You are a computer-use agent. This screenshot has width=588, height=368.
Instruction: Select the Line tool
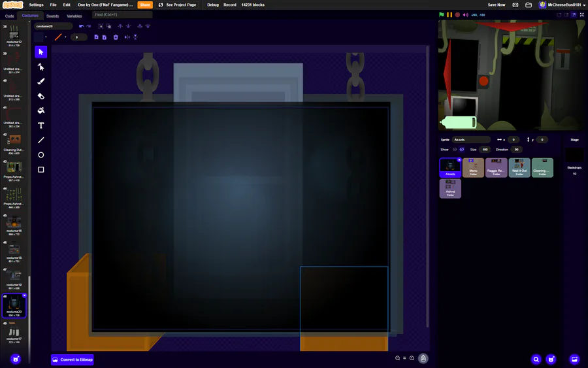[x=41, y=140]
